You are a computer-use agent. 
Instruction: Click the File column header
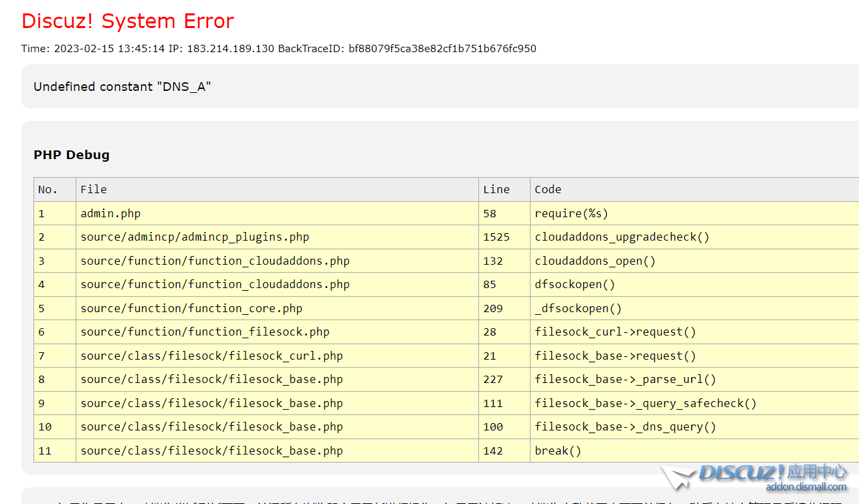pyautogui.click(x=94, y=190)
